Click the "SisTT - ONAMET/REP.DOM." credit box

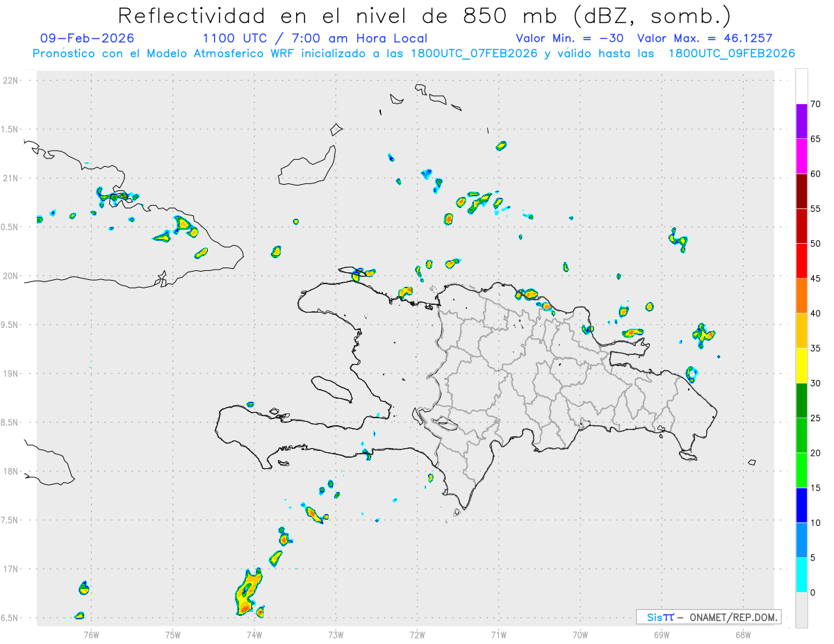[x=708, y=617]
